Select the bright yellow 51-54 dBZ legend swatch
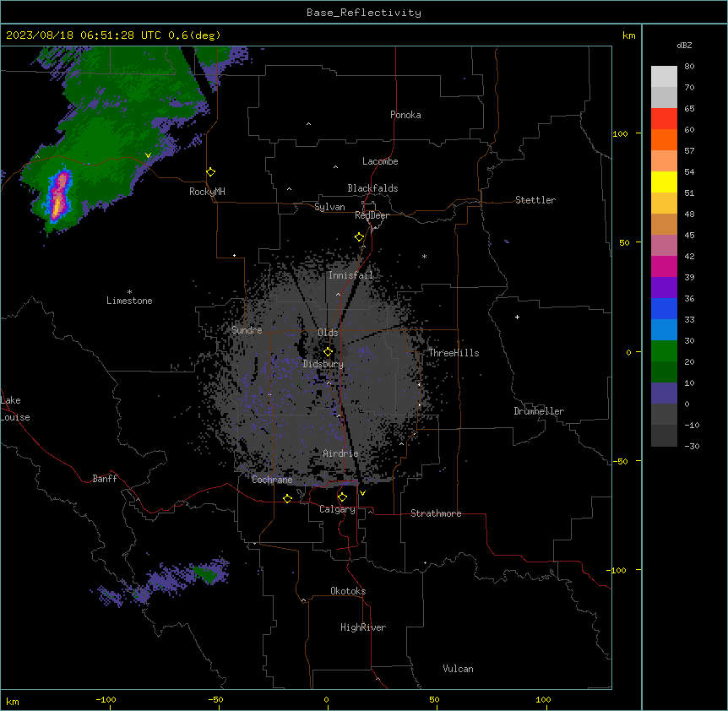The height and width of the screenshot is (711, 728). pos(664,182)
